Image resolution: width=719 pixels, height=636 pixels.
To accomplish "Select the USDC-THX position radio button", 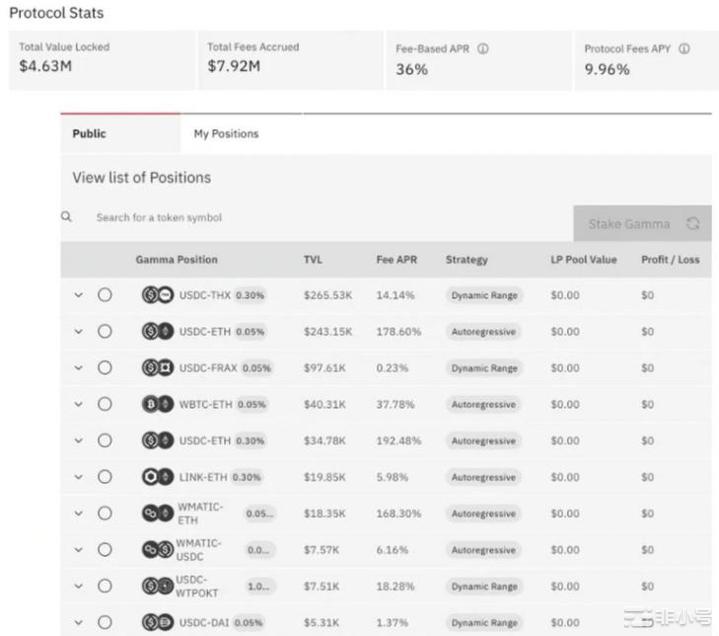I will tap(105, 295).
